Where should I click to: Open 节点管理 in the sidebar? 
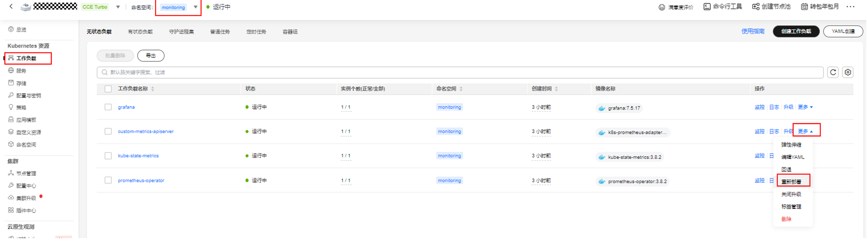pyautogui.click(x=26, y=174)
